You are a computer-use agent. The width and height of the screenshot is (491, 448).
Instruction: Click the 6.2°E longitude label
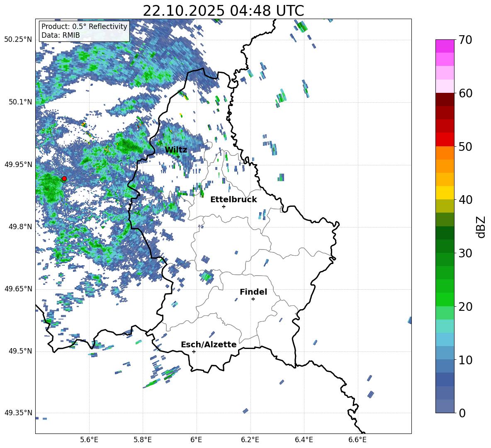pos(250,440)
